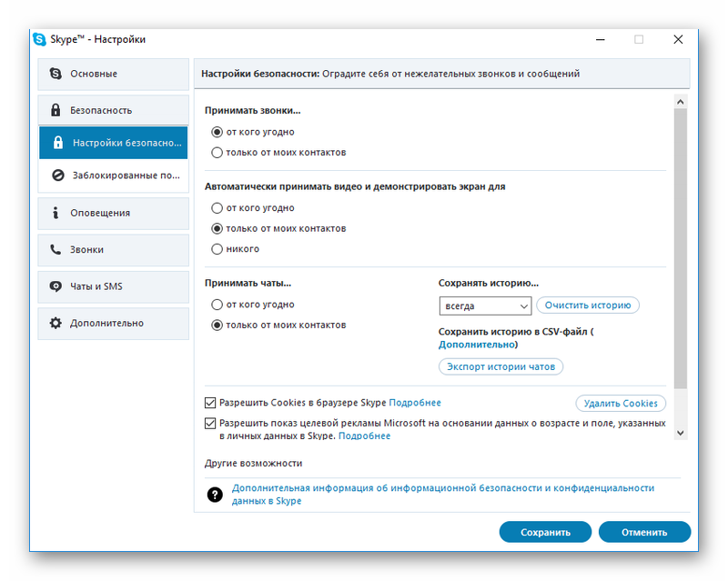Switch to Оповещения section
This screenshot has height=581, width=728.
[x=113, y=213]
